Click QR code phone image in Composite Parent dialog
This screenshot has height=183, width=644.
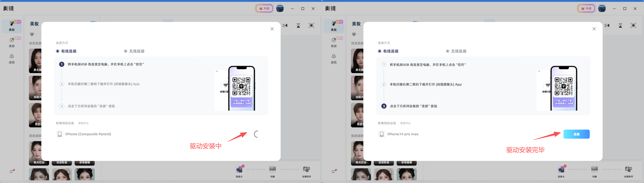(241, 88)
